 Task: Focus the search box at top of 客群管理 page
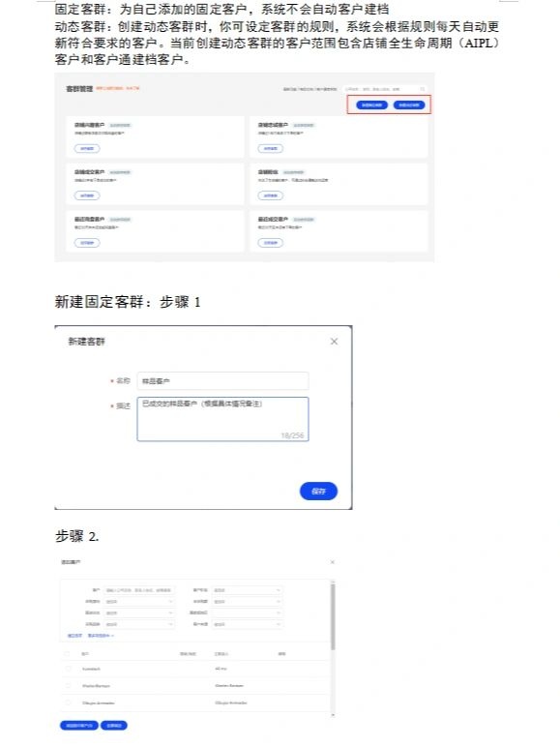(384, 89)
